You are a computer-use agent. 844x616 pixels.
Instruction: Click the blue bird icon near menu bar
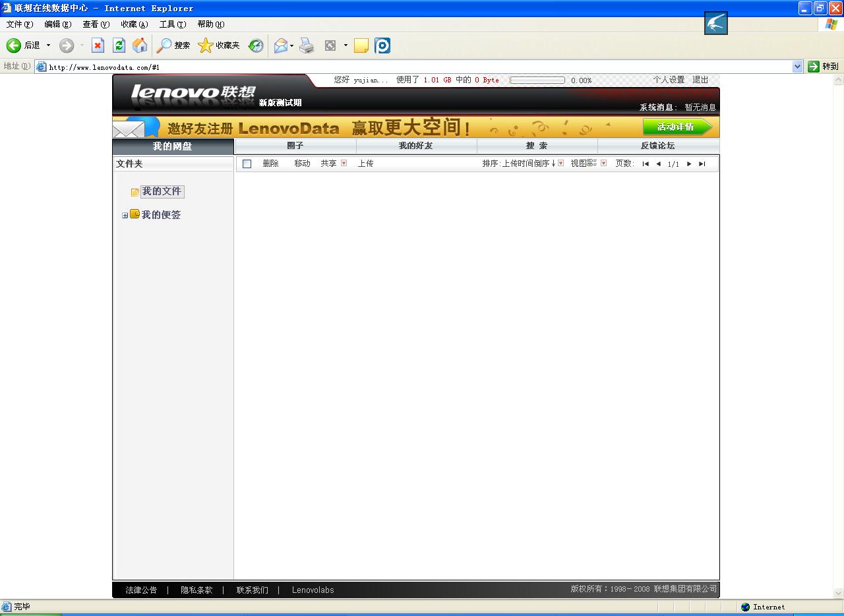[716, 23]
